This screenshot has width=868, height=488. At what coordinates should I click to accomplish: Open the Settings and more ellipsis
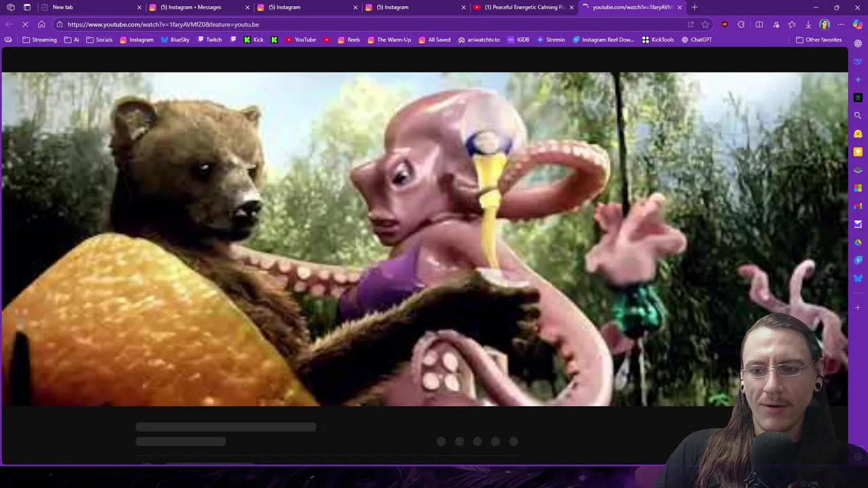pos(841,24)
